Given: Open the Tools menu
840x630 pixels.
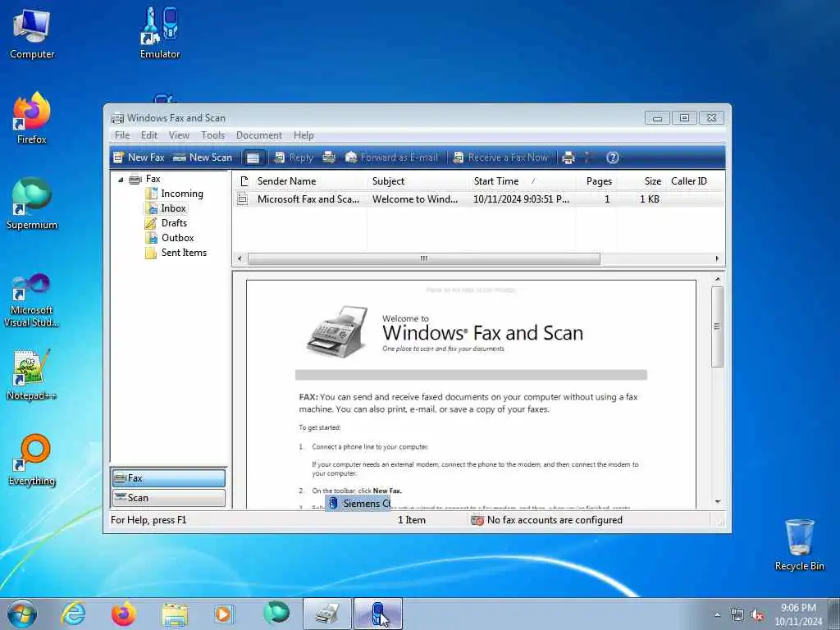Looking at the screenshot, I should [x=212, y=135].
